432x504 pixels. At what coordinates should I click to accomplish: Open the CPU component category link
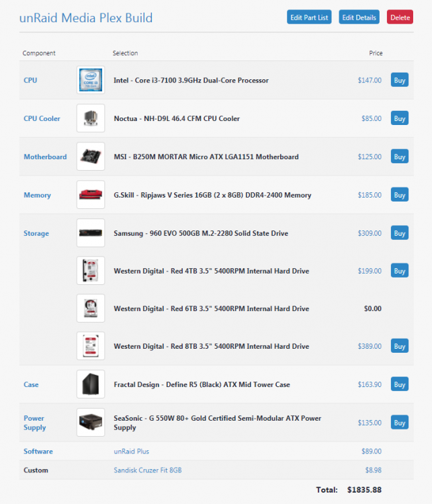tap(30, 80)
